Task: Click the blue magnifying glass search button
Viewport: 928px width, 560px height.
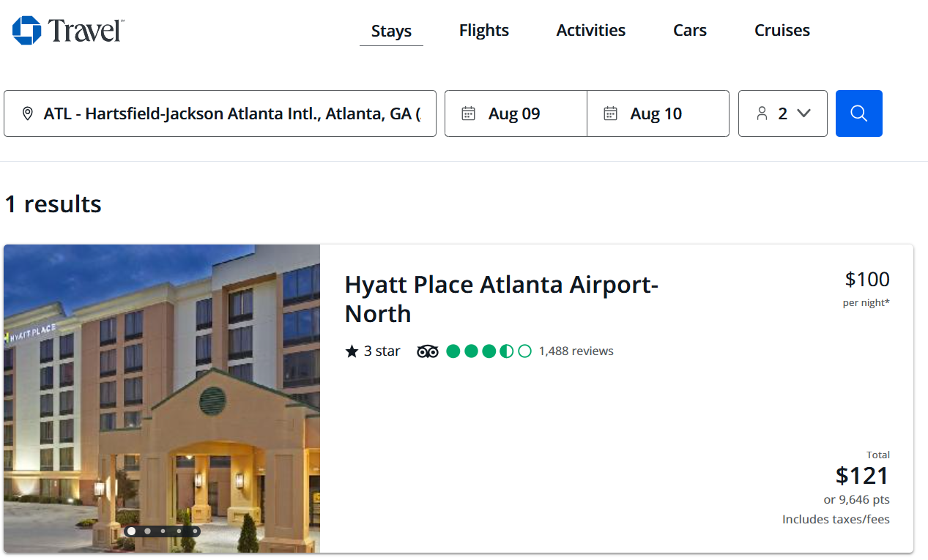Action: pyautogui.click(x=858, y=113)
